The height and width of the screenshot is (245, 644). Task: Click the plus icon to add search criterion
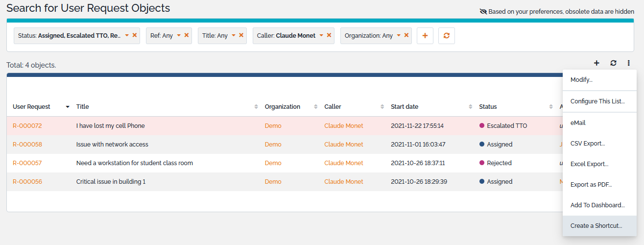(425, 36)
